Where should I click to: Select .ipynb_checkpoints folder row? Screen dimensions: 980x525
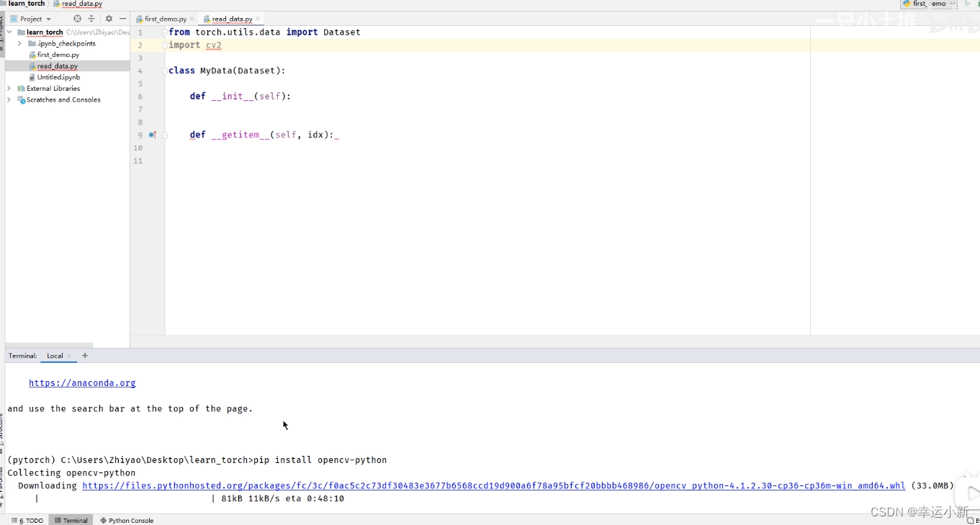(66, 44)
